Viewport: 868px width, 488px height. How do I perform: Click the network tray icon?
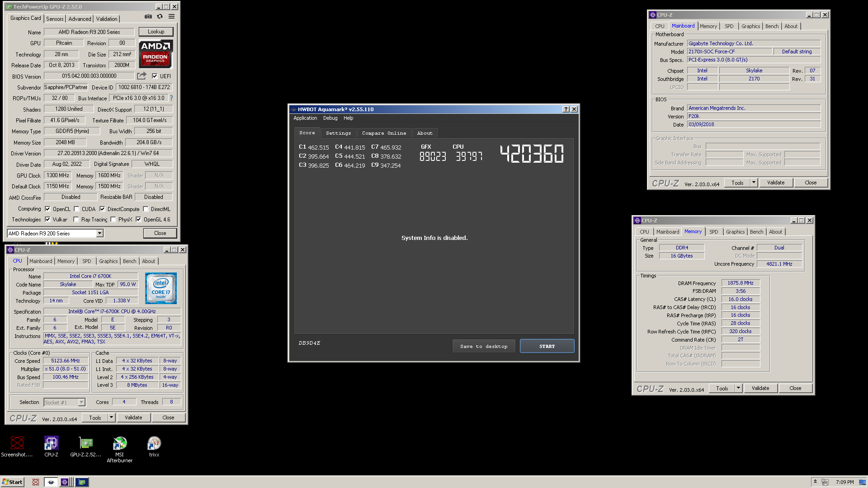(825, 482)
